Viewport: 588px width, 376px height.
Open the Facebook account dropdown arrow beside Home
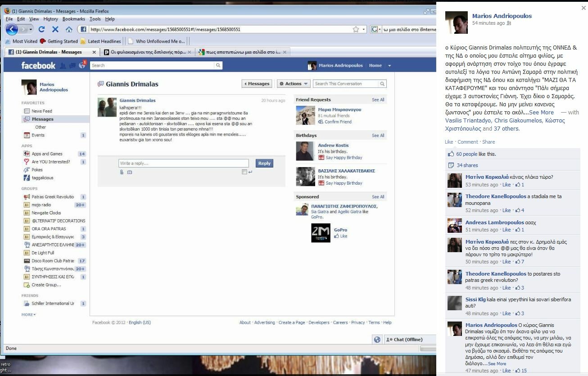pos(389,66)
